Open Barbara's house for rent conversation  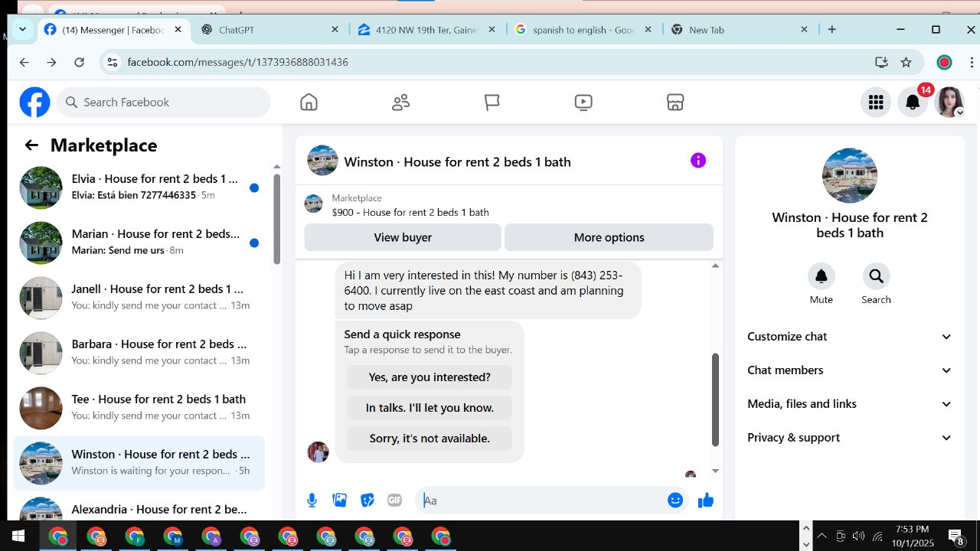coord(139,353)
